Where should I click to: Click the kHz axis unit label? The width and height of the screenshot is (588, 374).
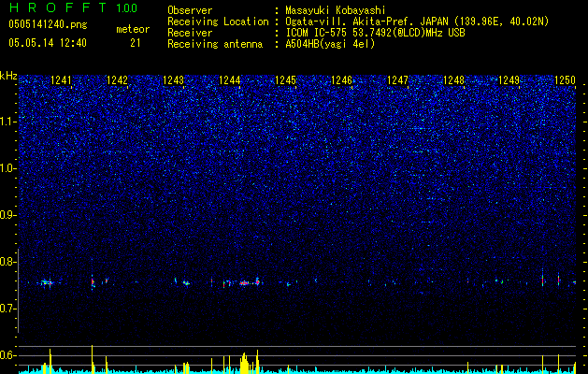click(8, 76)
